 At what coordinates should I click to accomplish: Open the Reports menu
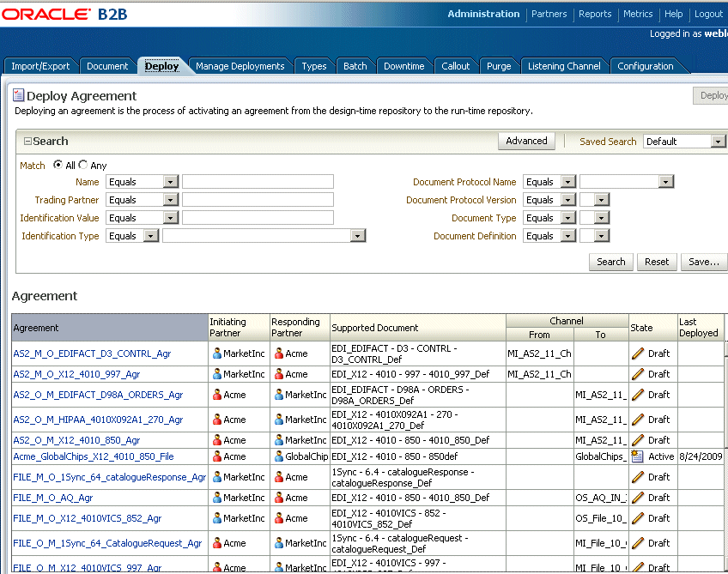(595, 14)
